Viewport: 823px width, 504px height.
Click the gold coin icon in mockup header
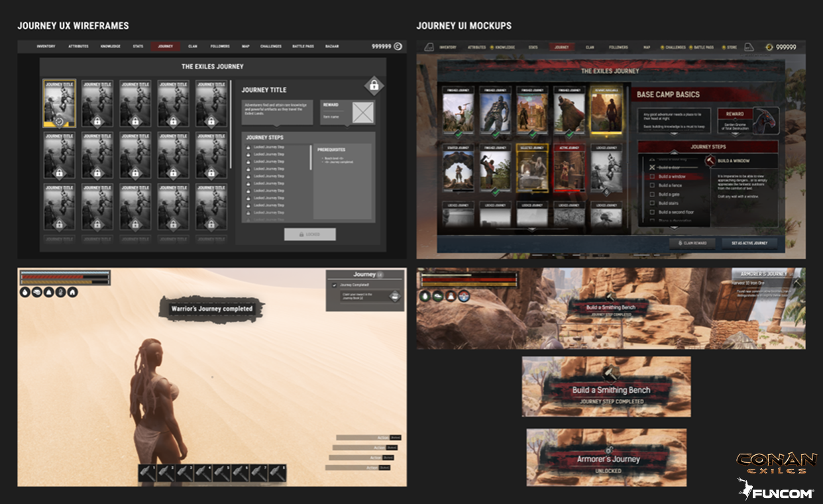(x=768, y=47)
